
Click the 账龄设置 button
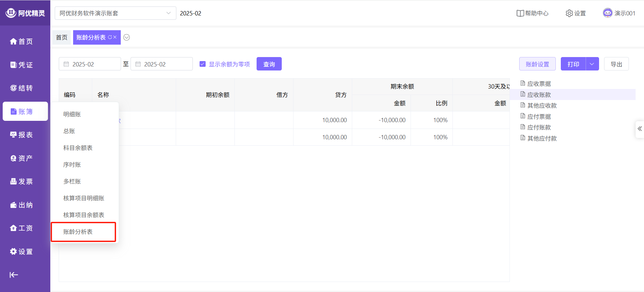(x=537, y=64)
